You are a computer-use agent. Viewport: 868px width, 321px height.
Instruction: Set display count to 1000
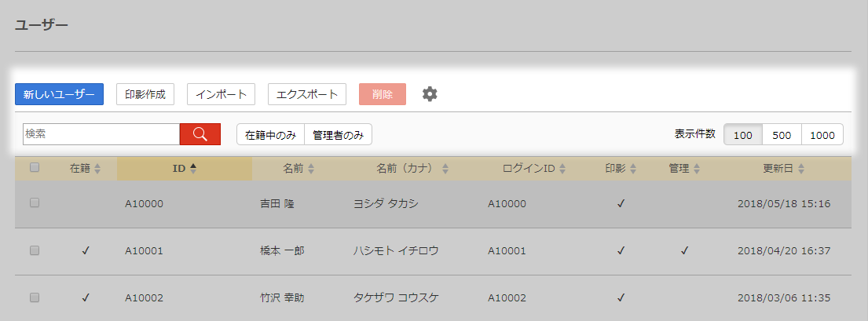(x=822, y=135)
